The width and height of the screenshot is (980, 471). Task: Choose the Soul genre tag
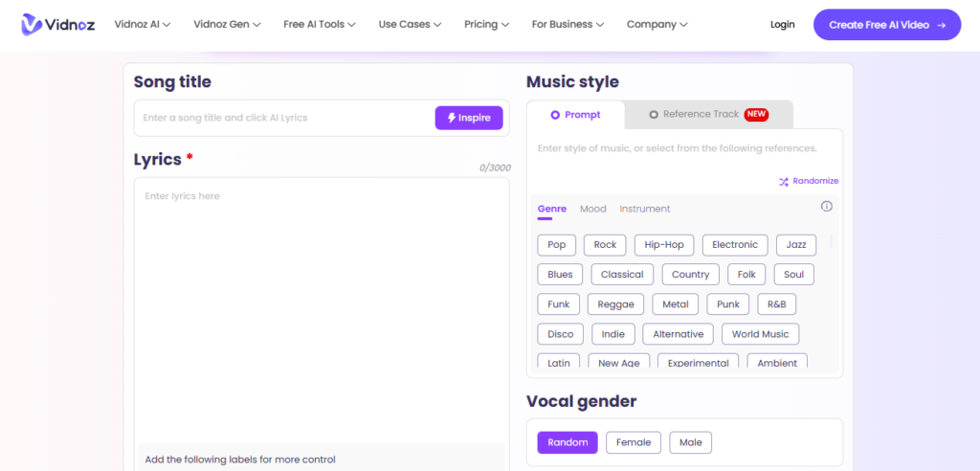(793, 275)
